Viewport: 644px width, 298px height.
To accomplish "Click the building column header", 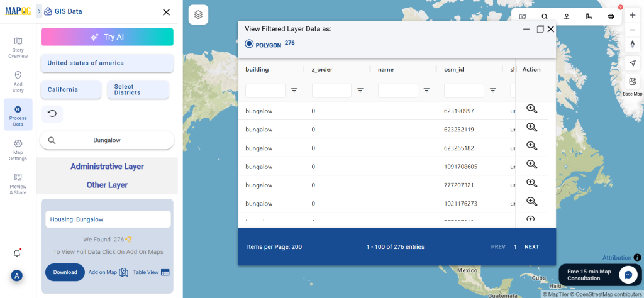I will pyautogui.click(x=257, y=69).
